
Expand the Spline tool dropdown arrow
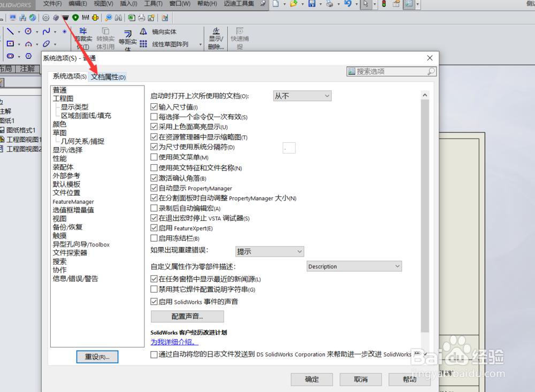click(55, 32)
